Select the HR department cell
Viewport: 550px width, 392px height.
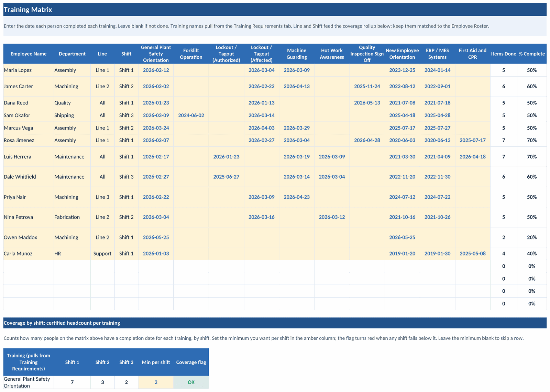(x=72, y=254)
